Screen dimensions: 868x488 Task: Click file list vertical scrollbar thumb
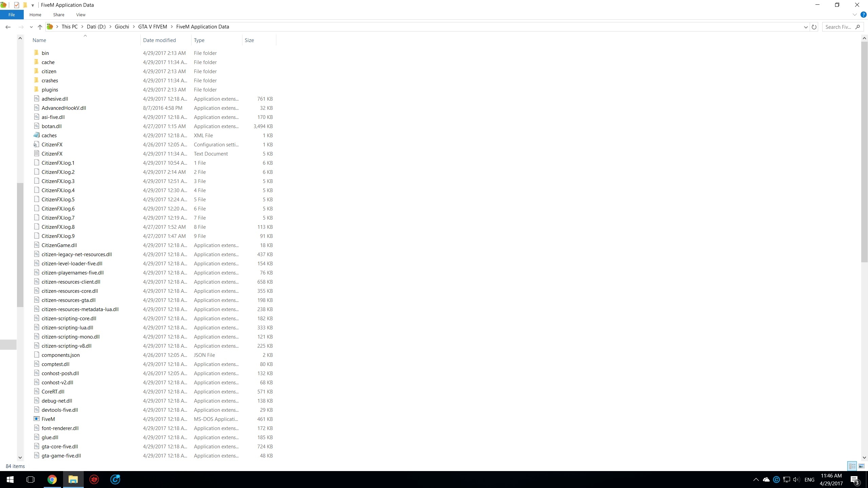[864, 152]
